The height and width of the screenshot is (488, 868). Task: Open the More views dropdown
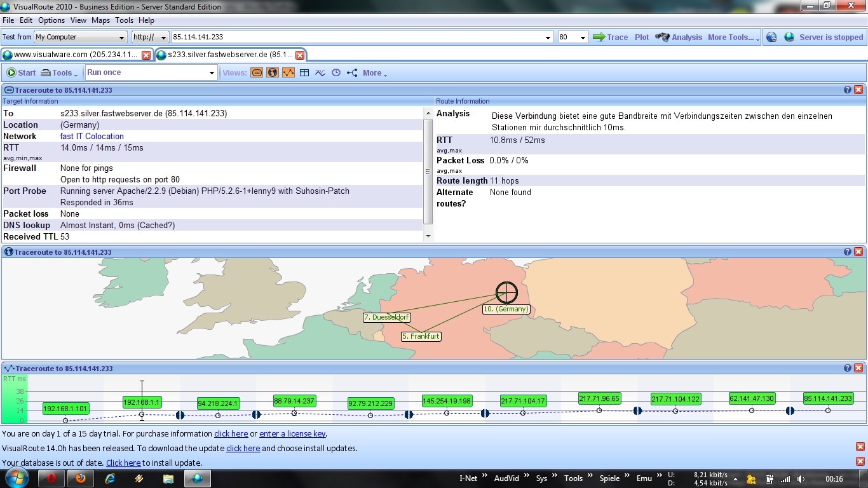click(375, 73)
